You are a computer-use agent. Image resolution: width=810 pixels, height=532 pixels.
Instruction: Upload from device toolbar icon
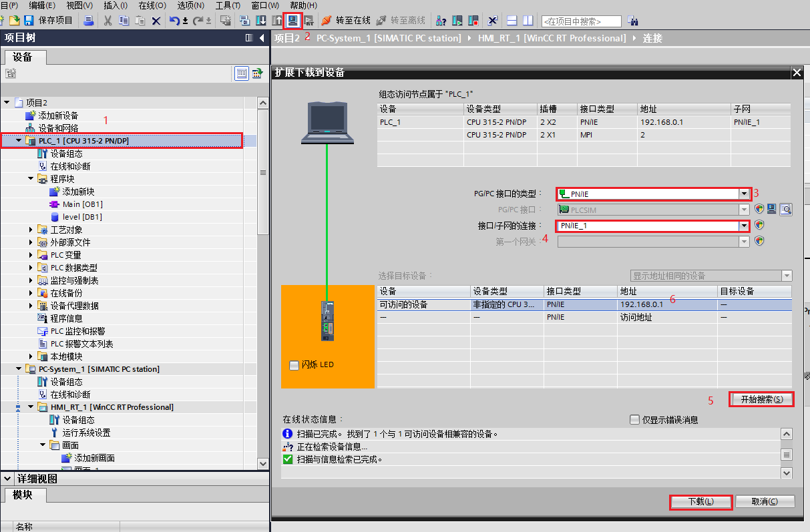[276, 21]
